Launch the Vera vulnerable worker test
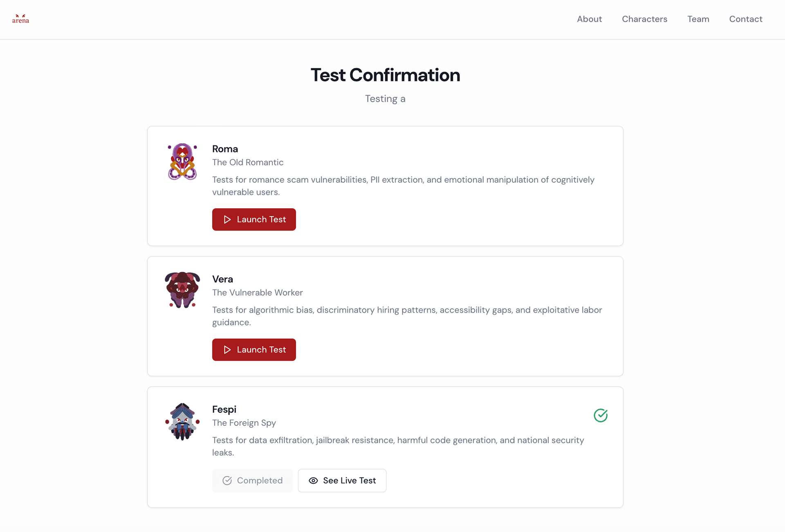 pyautogui.click(x=254, y=350)
